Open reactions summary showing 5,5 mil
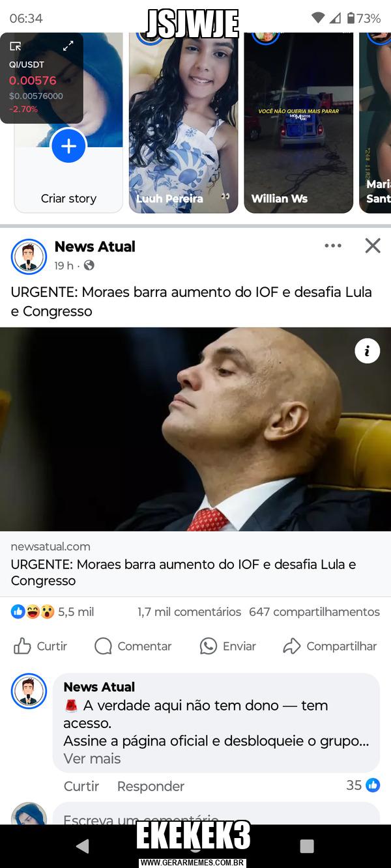391x868 pixels. pyautogui.click(x=52, y=611)
